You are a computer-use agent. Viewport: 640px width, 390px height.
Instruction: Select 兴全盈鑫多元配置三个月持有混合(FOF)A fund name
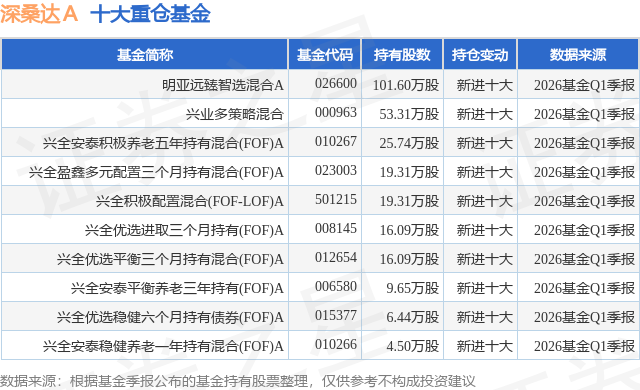[x=156, y=172]
